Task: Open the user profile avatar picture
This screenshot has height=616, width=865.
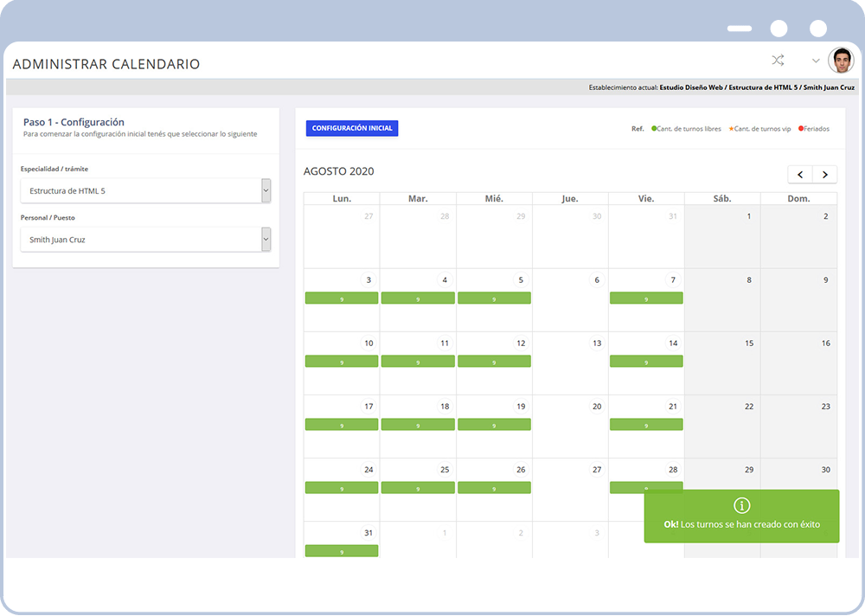Action: (x=838, y=60)
